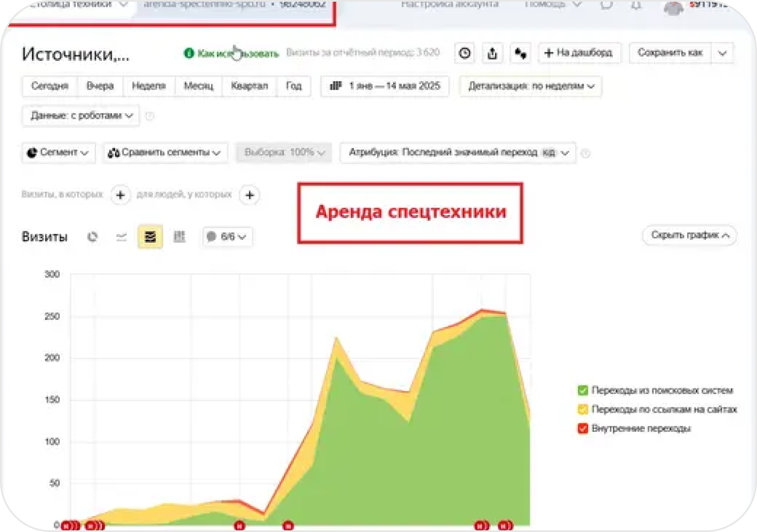Collapse chart with 'Скрыть график'
757x532 pixels.
click(689, 235)
